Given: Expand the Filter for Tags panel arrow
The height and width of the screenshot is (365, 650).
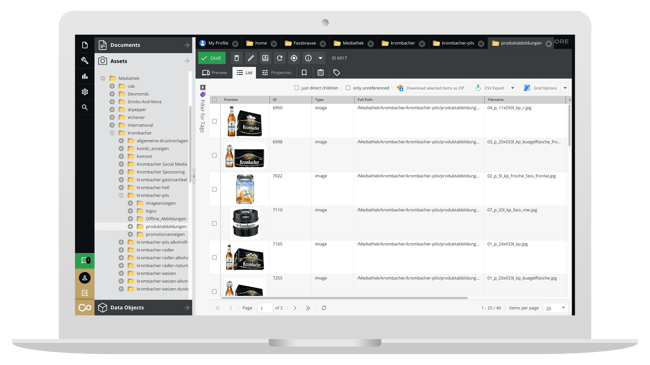Looking at the screenshot, I should point(203,88).
